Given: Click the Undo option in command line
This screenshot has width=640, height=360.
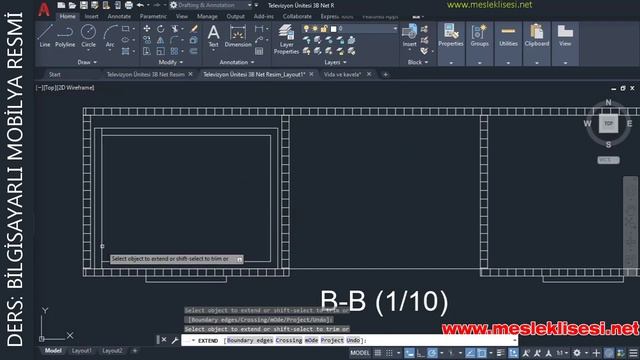Looking at the screenshot, I should [353, 340].
